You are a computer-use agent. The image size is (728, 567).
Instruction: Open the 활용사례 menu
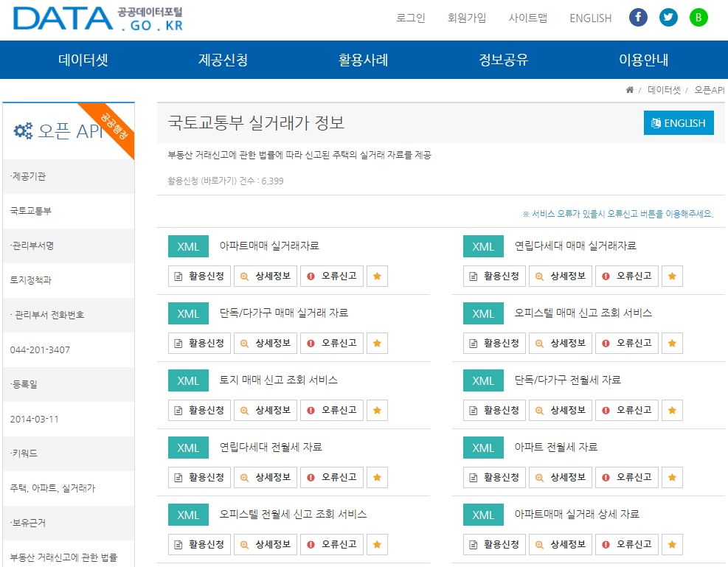point(363,60)
